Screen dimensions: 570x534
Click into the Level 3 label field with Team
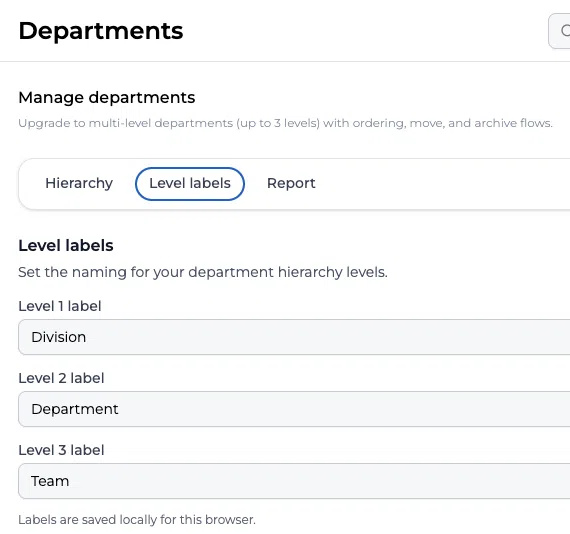click(294, 481)
